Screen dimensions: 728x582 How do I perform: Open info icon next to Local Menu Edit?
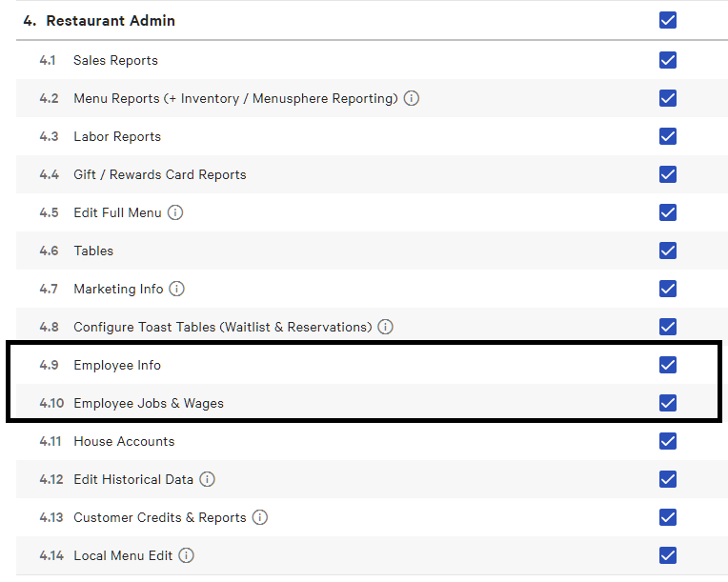187,555
